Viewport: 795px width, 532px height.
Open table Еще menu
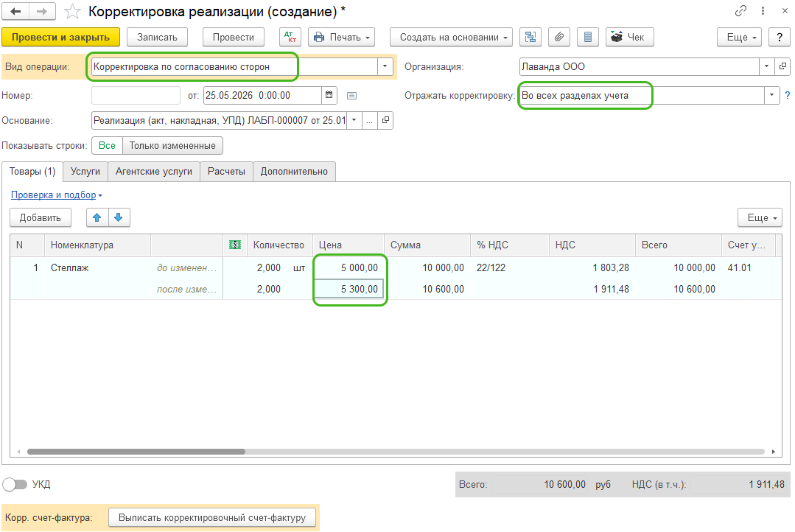pyautogui.click(x=760, y=217)
